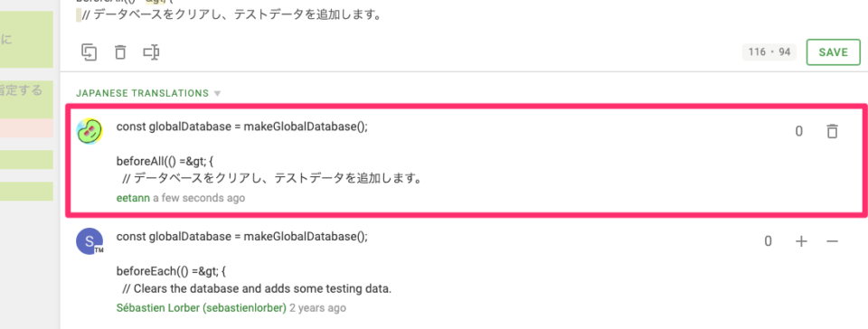The height and width of the screenshot is (329, 868).
Task: Open eetann's user profile link
Action: coord(133,197)
